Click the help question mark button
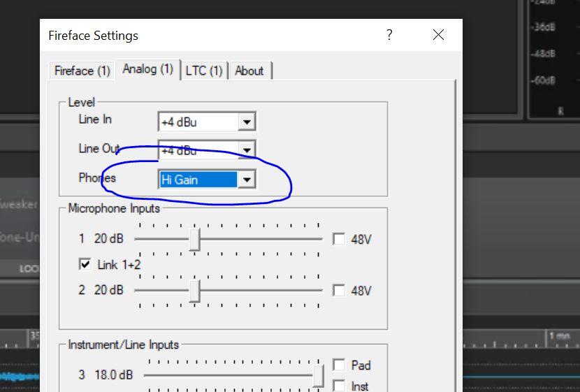The width and height of the screenshot is (580, 392). click(389, 35)
